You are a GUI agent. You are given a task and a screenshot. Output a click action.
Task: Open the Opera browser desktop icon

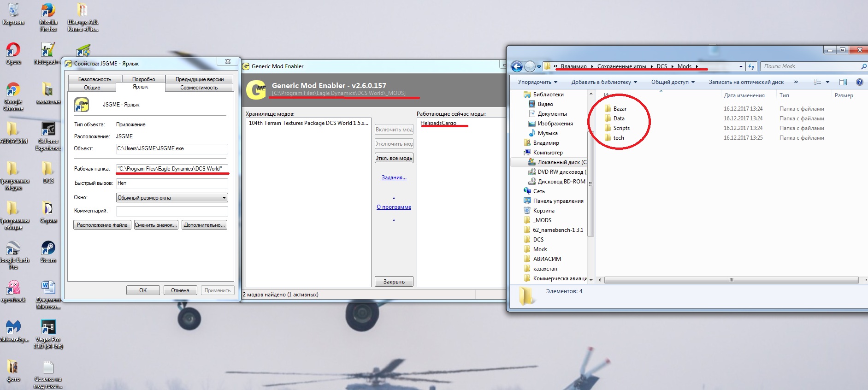point(13,53)
